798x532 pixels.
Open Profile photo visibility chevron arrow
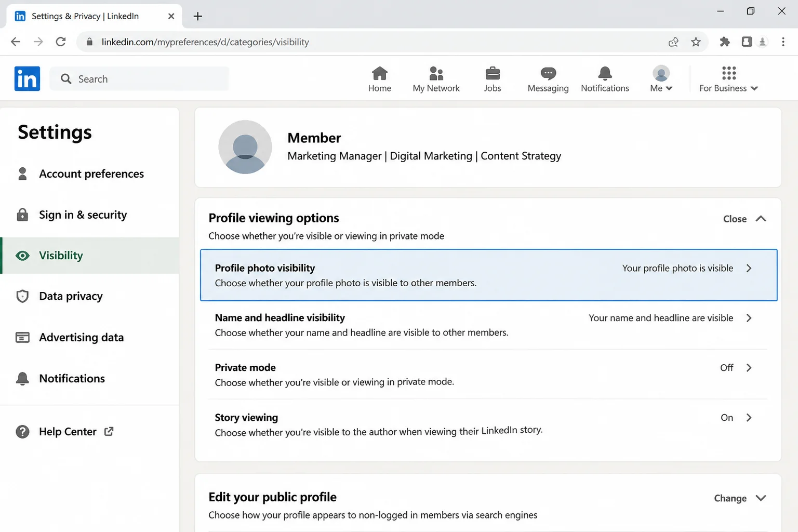tap(749, 268)
